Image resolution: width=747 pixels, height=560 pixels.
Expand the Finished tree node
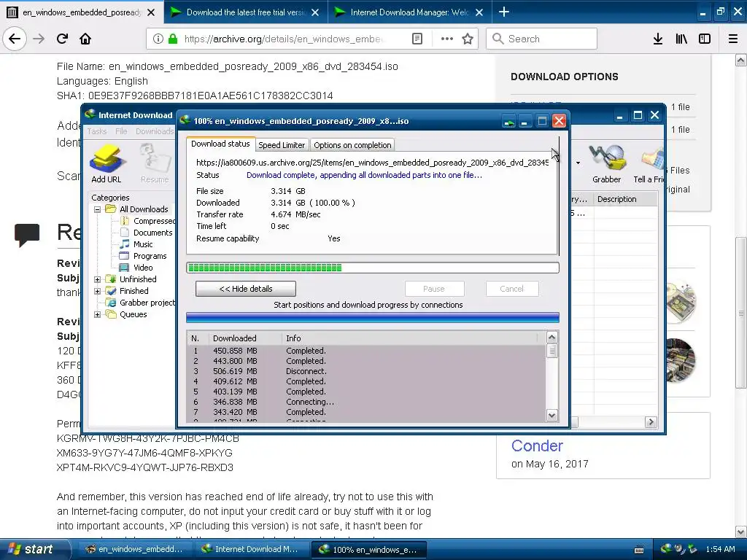tap(97, 291)
